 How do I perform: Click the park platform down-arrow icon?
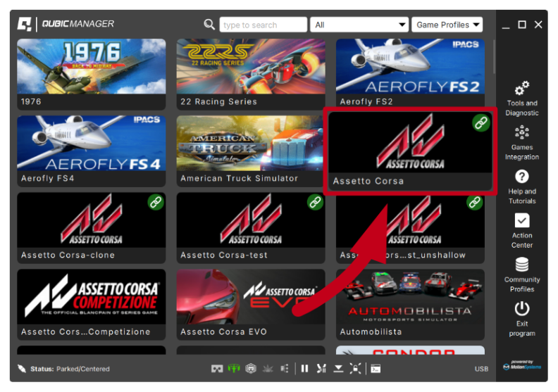[338, 369]
